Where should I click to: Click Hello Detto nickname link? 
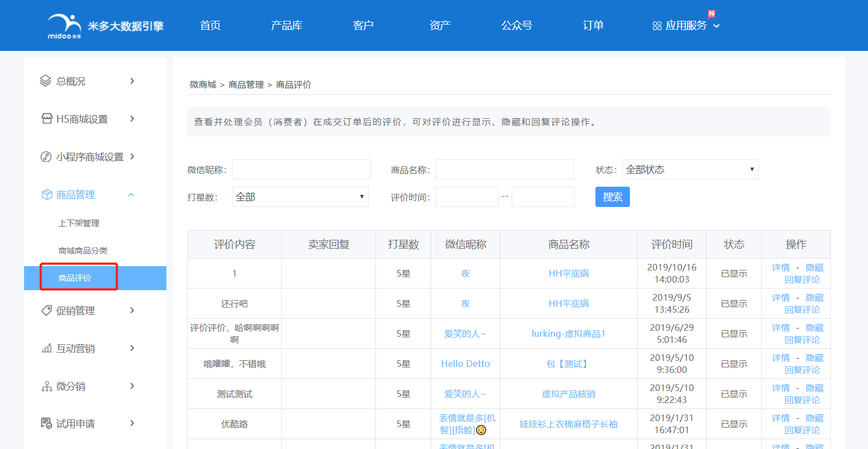(466, 364)
